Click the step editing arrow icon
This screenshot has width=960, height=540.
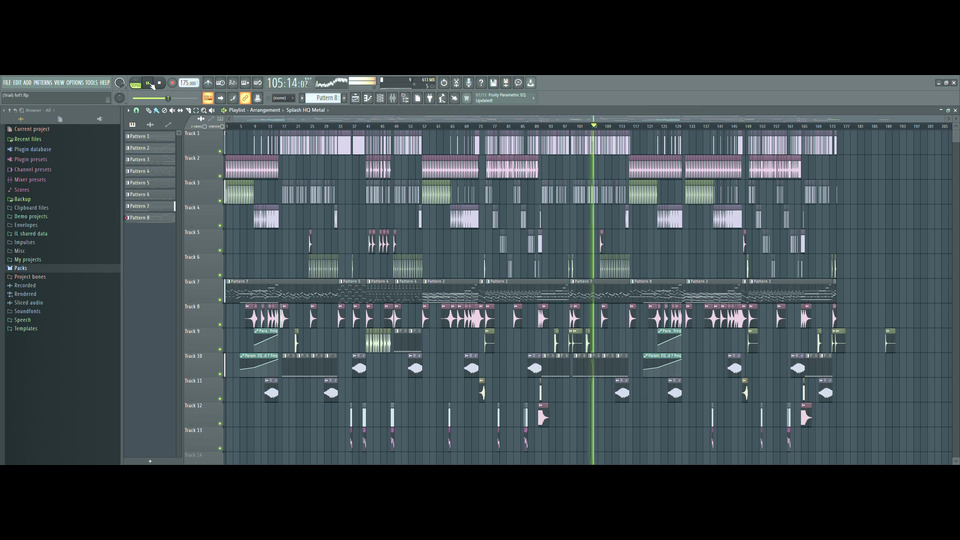coord(220,98)
